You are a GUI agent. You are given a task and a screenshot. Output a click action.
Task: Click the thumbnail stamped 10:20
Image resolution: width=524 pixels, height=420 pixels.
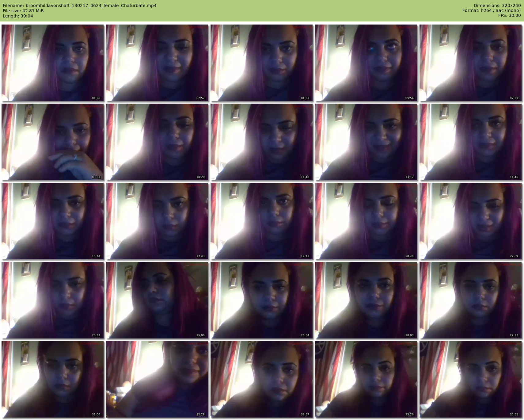[157, 142]
